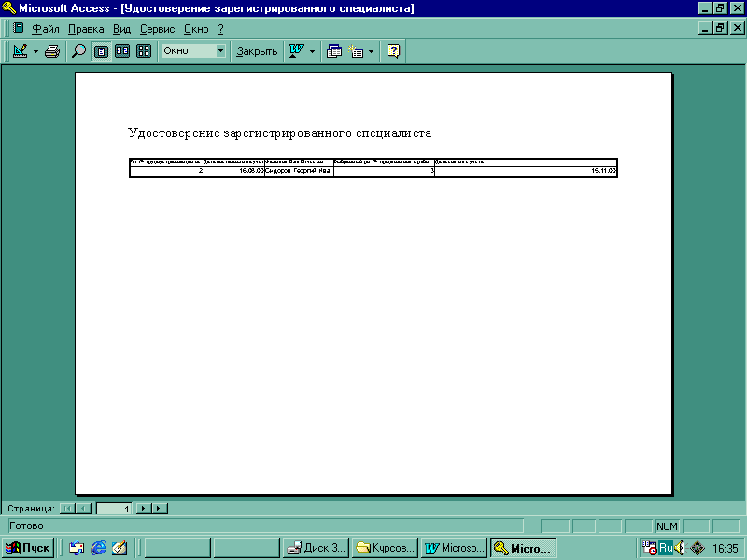The width and height of the screenshot is (747, 560).
Task: Launch Internet Explorer from quick launch
Action: tap(98, 548)
